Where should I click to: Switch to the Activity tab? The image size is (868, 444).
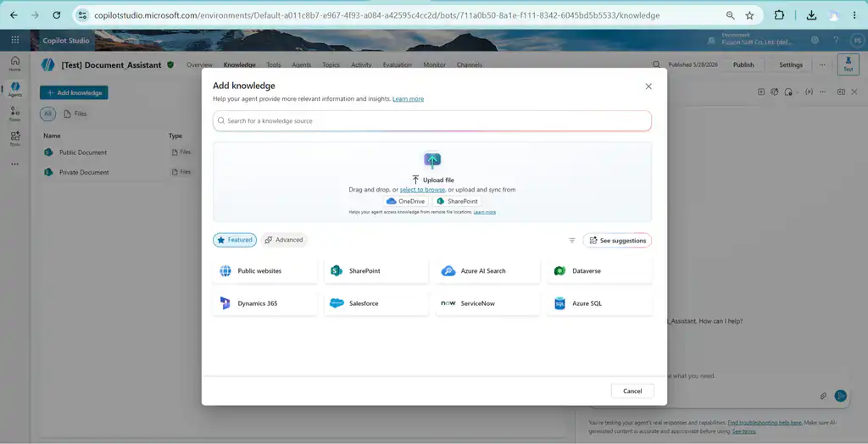(x=361, y=64)
